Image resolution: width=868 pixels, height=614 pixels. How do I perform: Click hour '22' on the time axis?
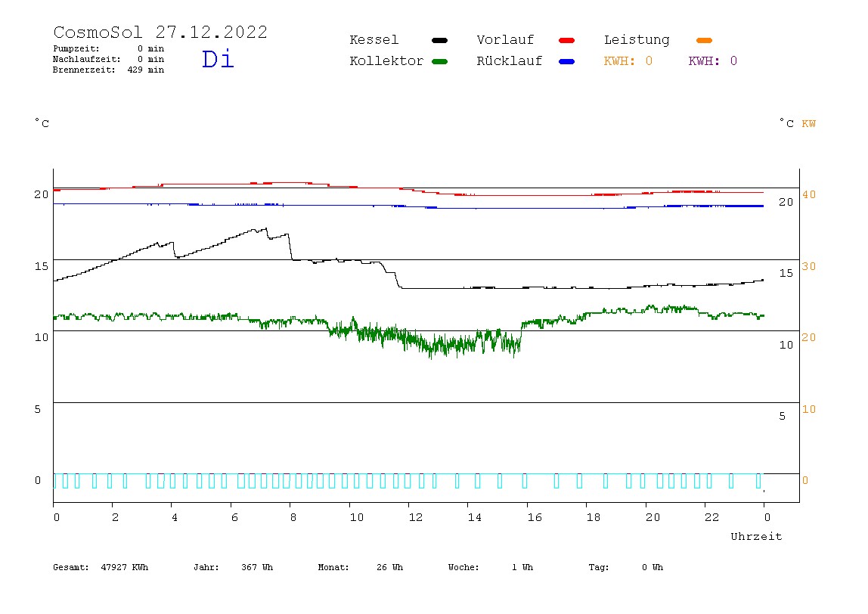(x=711, y=518)
